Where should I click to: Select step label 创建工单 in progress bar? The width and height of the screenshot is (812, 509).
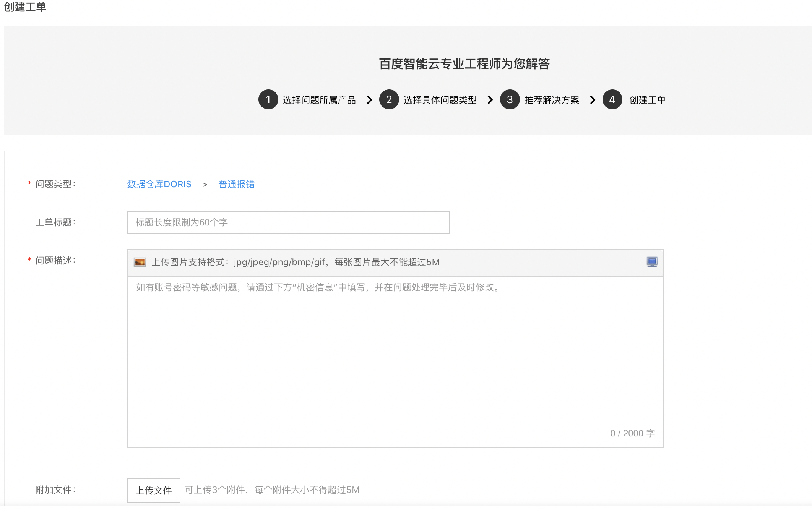(x=647, y=100)
